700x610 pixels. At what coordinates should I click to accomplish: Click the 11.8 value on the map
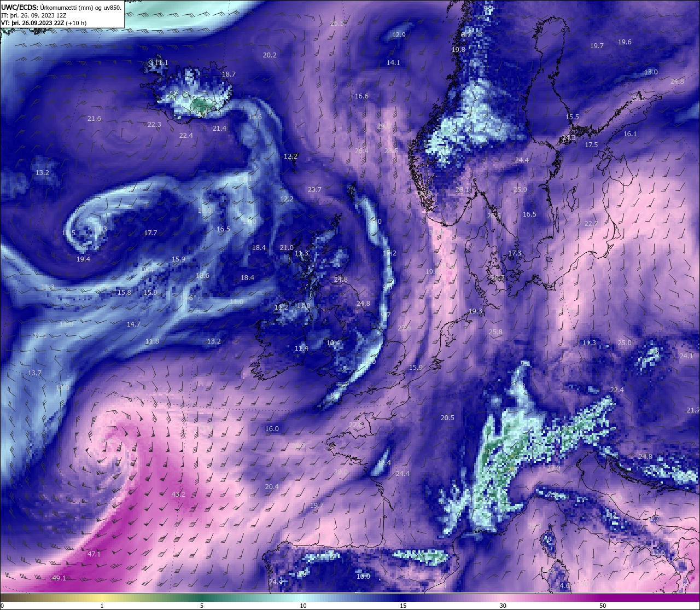coord(152,341)
